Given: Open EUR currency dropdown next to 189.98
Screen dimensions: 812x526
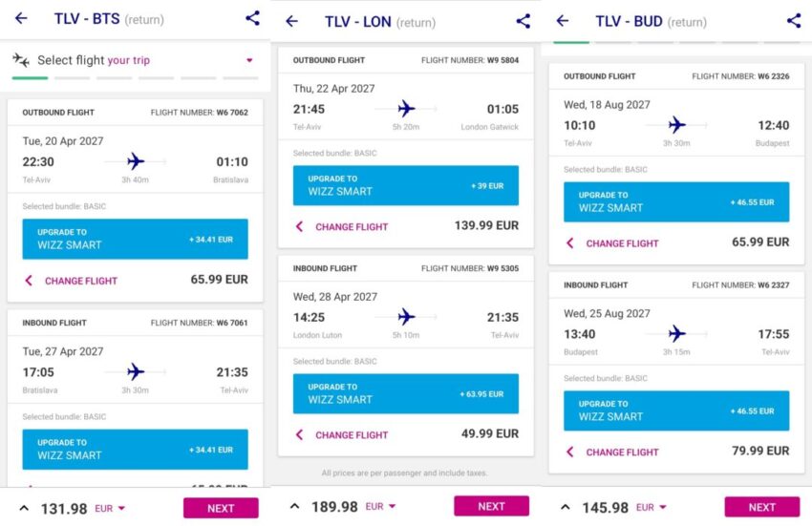Looking at the screenshot, I should point(381,507).
